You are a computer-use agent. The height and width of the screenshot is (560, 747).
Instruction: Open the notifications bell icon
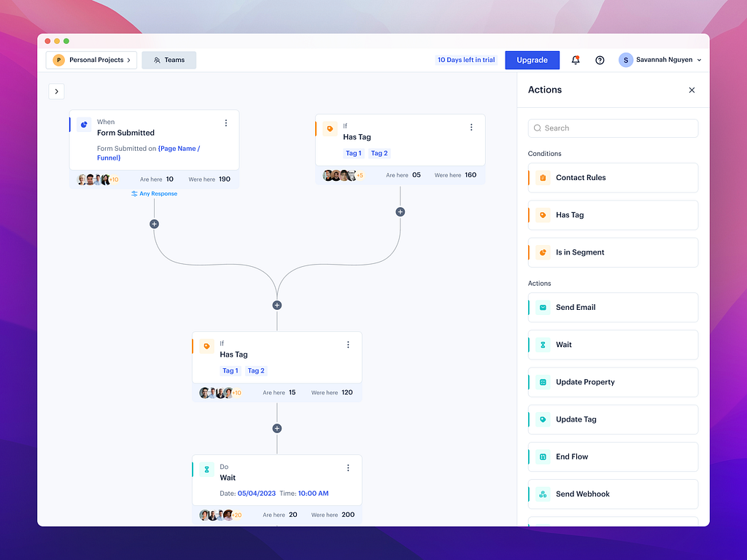[576, 60]
